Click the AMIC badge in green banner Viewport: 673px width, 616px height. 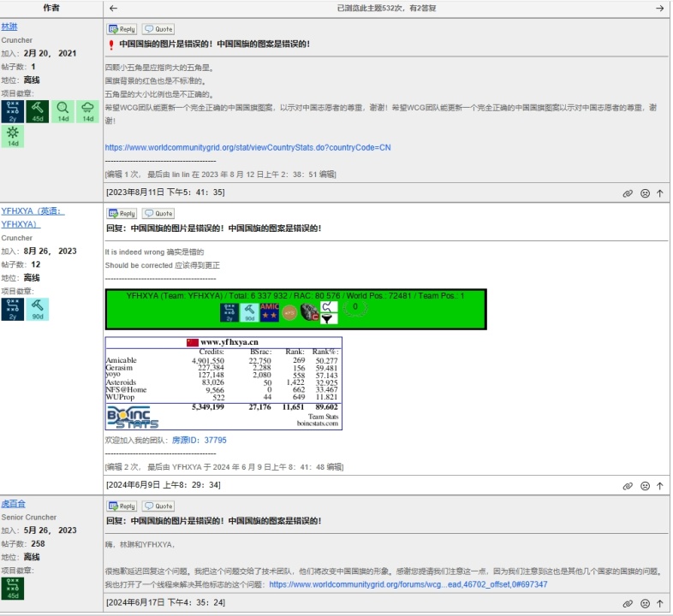[x=270, y=312]
